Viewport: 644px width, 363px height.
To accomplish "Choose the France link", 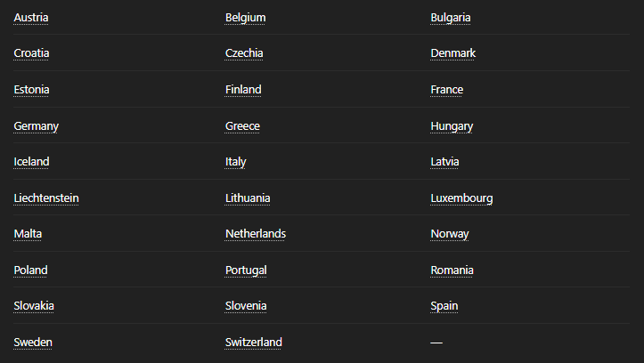I will coord(447,90).
